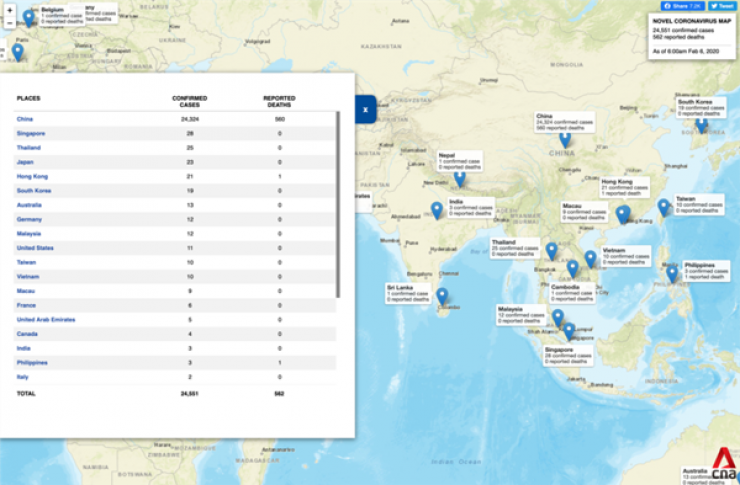
Task: Click the Vietnam map pin
Action: click(x=591, y=259)
